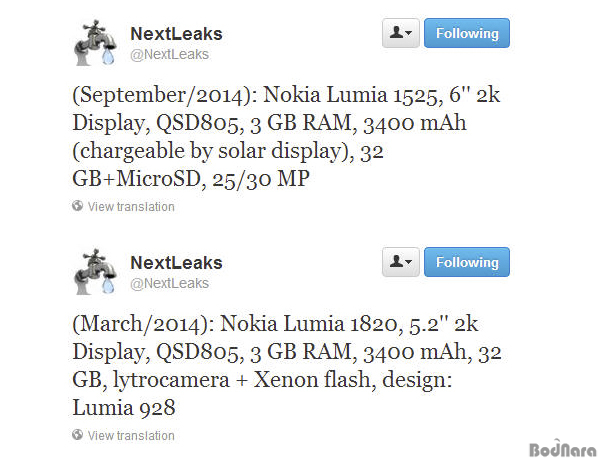Click the March/2014 Lumia 1820 tweet text

tap(287, 365)
